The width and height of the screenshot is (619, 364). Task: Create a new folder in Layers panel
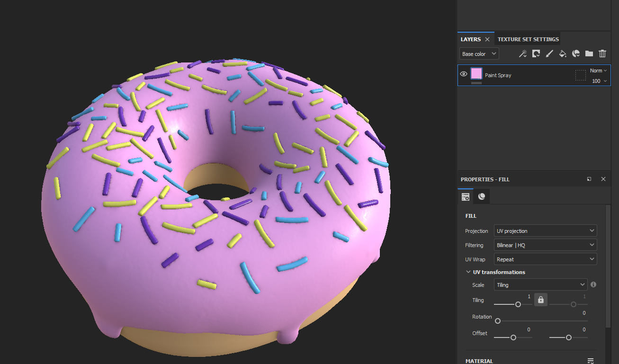point(589,54)
